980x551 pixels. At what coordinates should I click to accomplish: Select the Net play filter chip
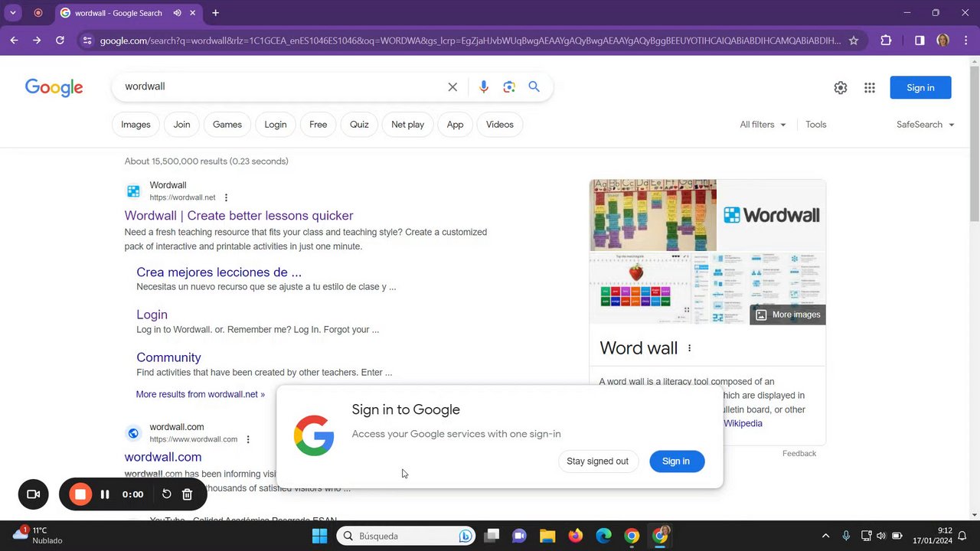click(x=408, y=125)
